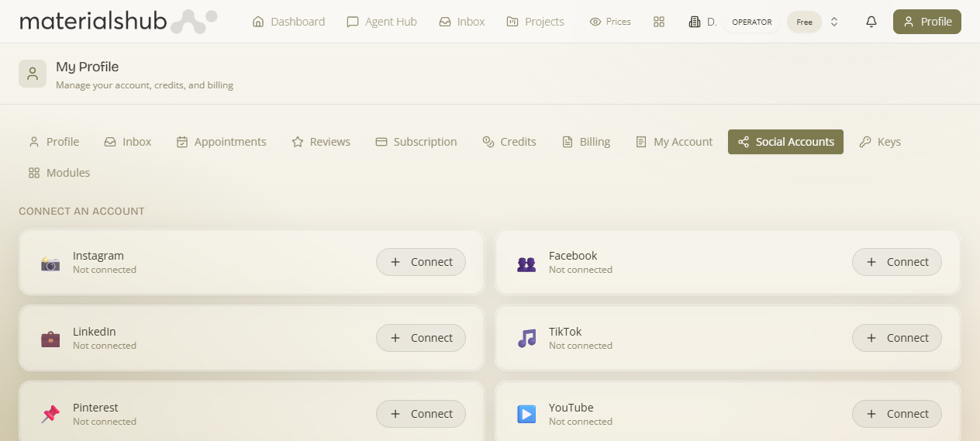Click the Pinterest pushpin icon
Screen dimensions: 980x441
coord(50,414)
